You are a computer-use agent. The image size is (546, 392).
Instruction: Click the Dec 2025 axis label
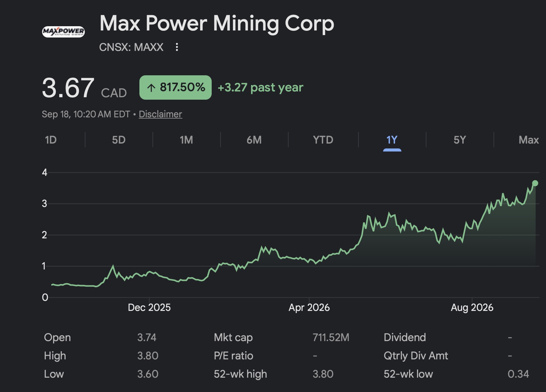tap(149, 307)
